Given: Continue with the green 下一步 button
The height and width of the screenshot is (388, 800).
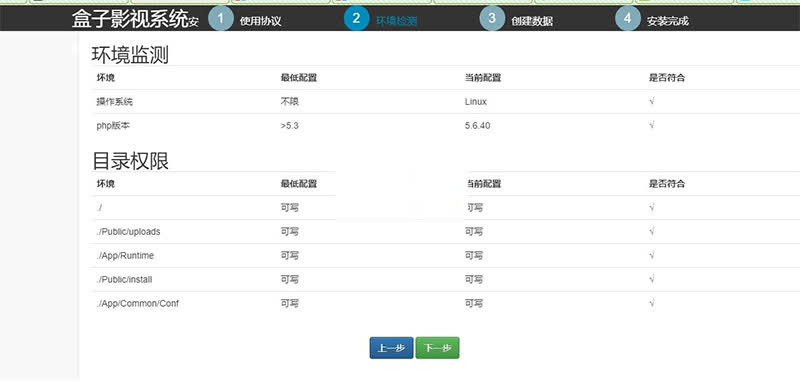Looking at the screenshot, I should coord(437,348).
